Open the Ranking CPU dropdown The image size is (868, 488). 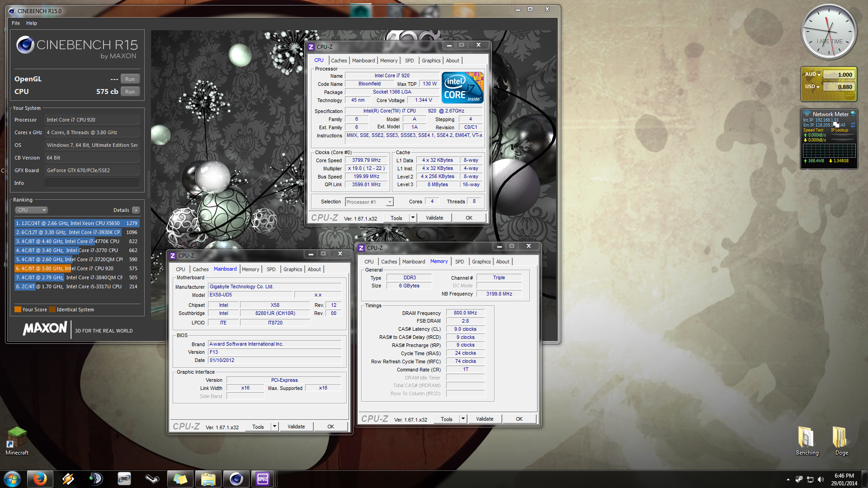32,210
